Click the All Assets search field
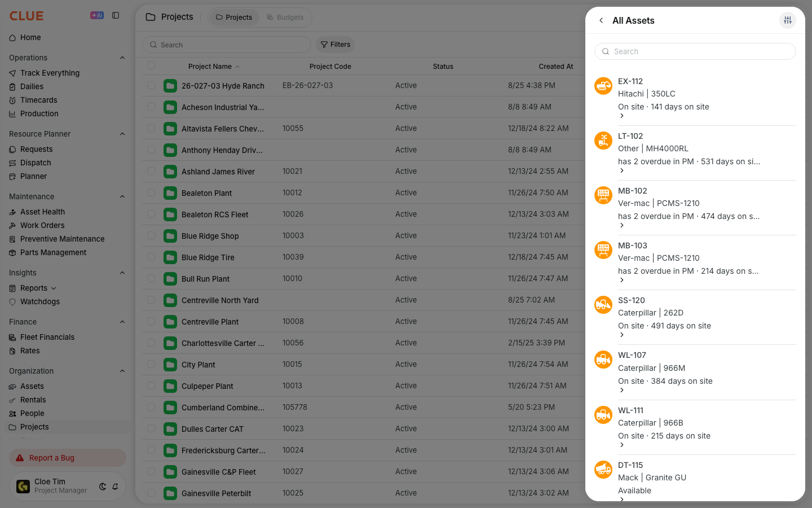Screen dimensions: 812x508 click(x=695, y=51)
